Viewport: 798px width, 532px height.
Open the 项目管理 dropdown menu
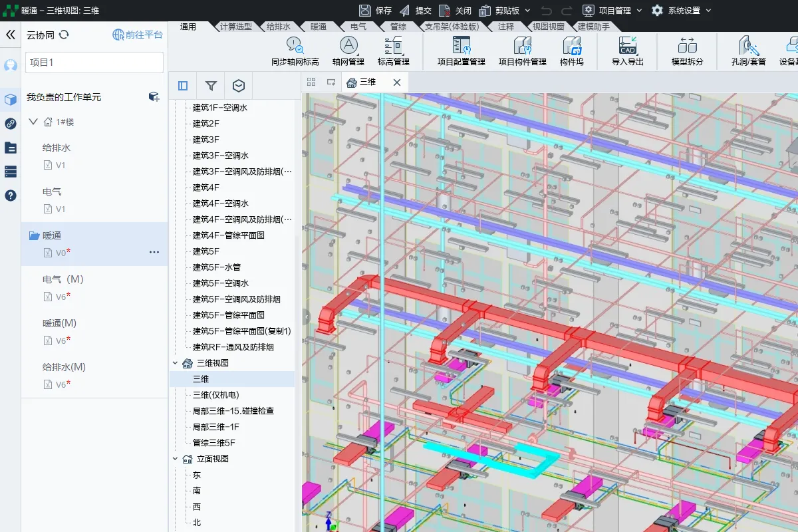point(612,11)
